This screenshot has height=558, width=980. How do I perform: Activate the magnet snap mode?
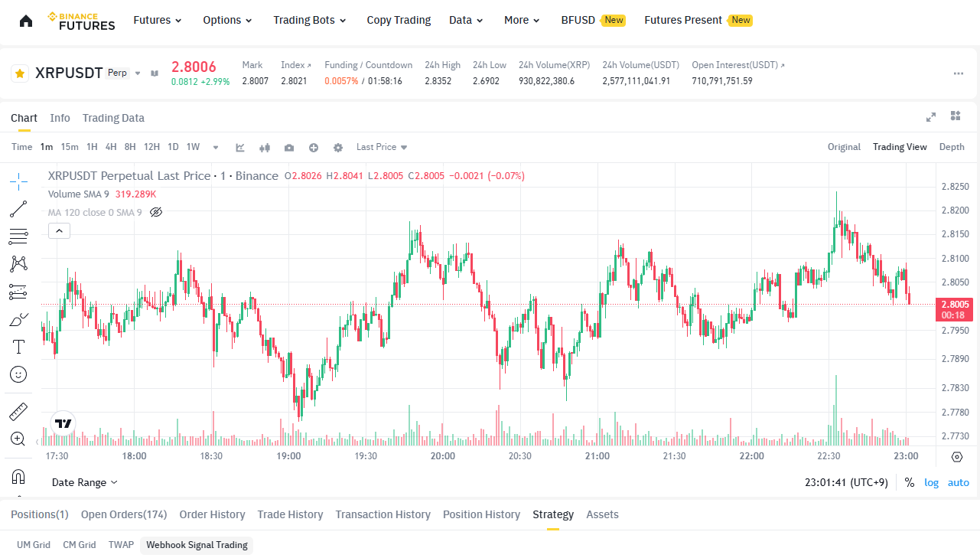click(x=18, y=476)
